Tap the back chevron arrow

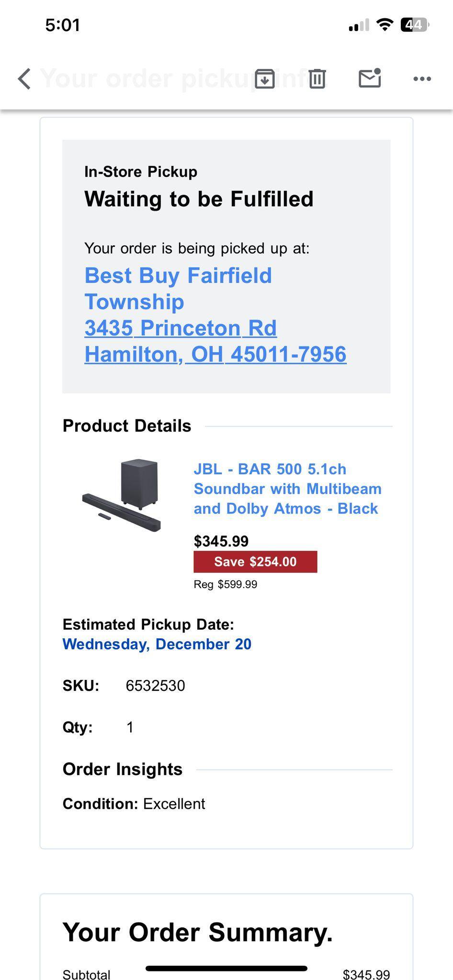(25, 78)
